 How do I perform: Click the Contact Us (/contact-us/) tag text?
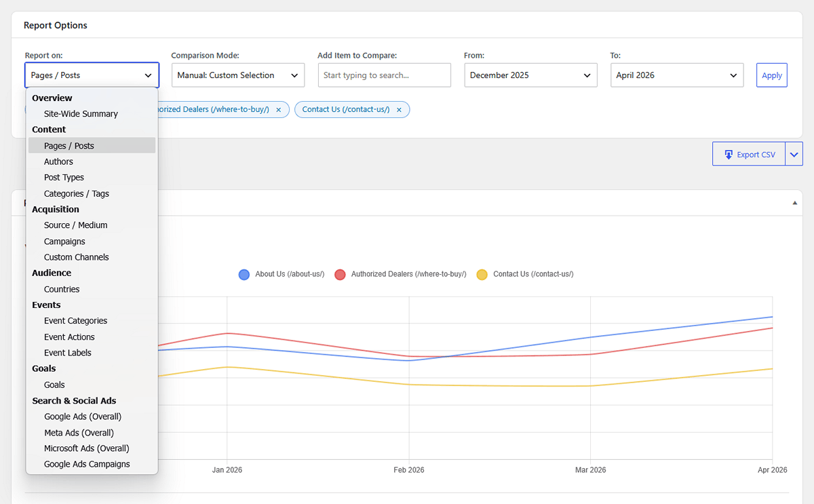click(x=346, y=109)
